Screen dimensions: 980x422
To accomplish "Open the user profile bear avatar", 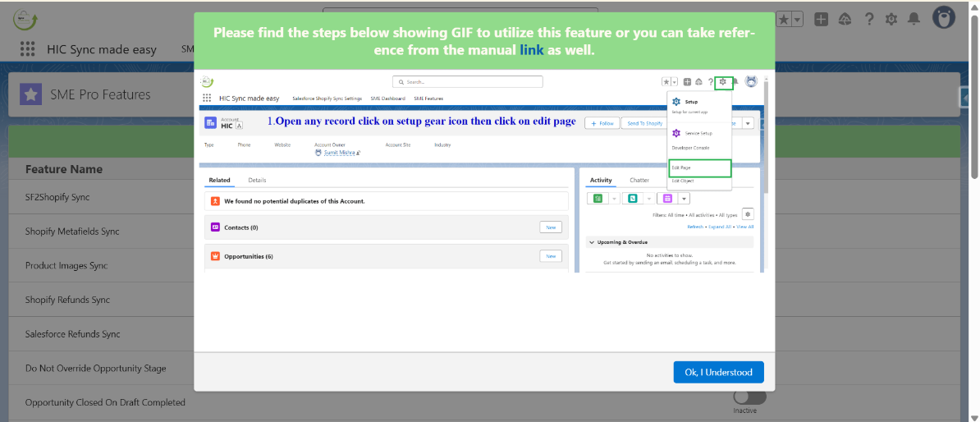I will (944, 18).
